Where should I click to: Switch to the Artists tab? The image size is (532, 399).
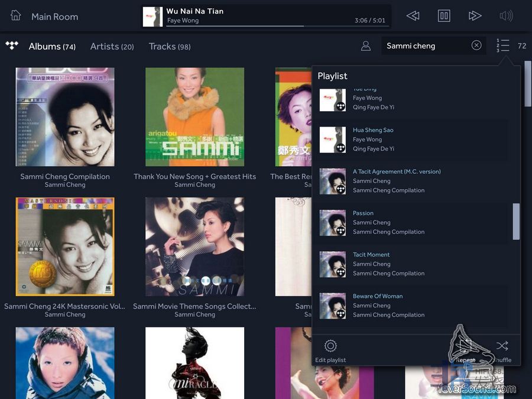(112, 46)
